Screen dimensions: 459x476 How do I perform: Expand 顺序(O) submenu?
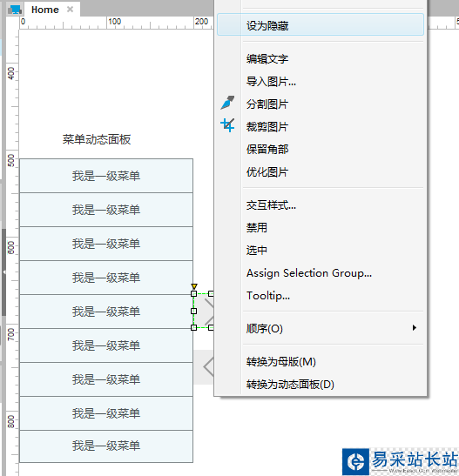pos(321,328)
